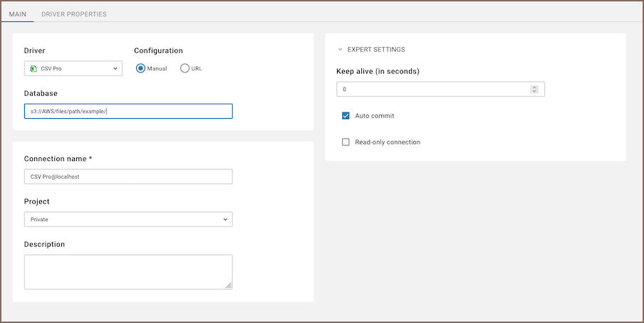Click Keep alive decrement down arrow

(x=534, y=92)
